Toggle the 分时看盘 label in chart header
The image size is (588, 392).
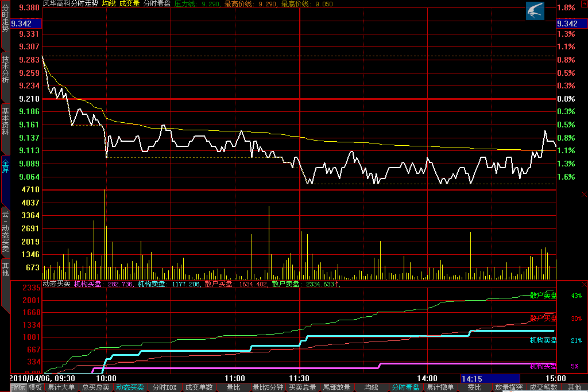click(x=157, y=3)
